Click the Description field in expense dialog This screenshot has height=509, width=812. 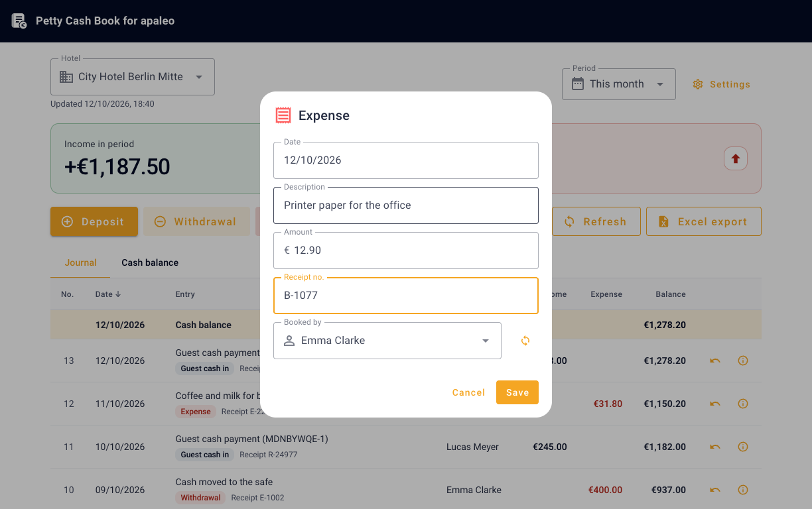pyautogui.click(x=406, y=205)
